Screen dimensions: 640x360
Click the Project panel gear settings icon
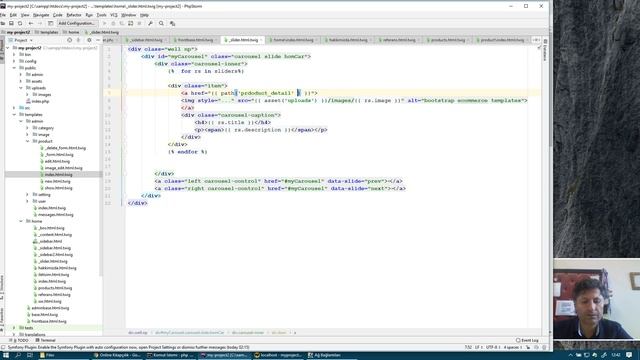pyautogui.click(x=89, y=40)
